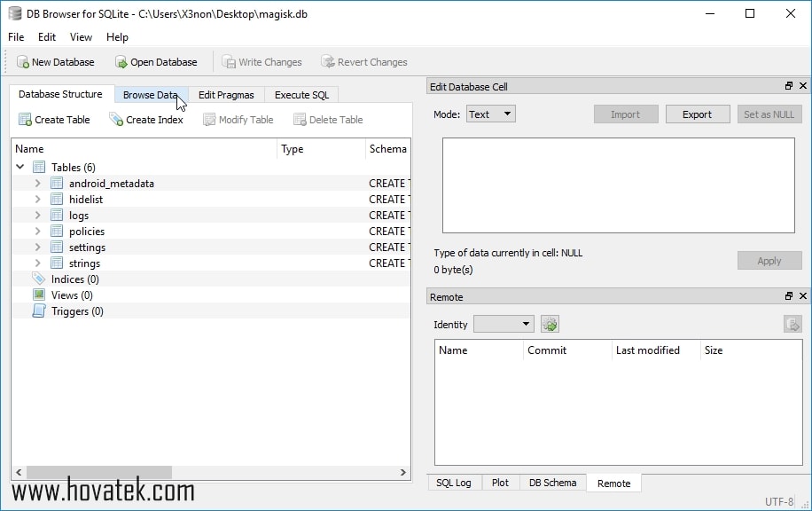The height and width of the screenshot is (511, 812).
Task: Click the Name column header in structure tree
Action: [144, 149]
